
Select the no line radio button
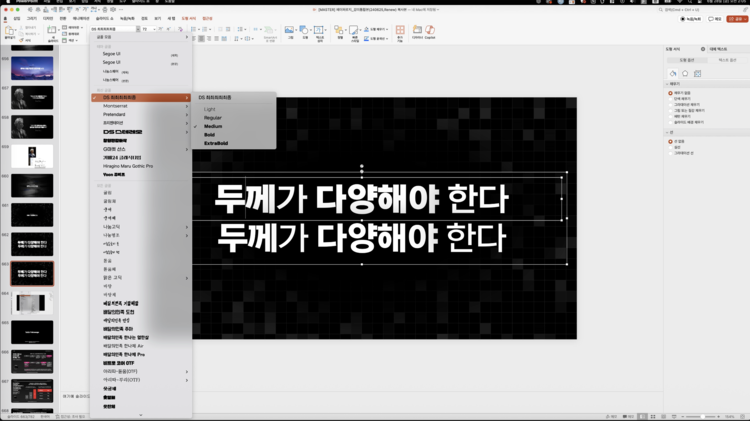[x=670, y=141]
